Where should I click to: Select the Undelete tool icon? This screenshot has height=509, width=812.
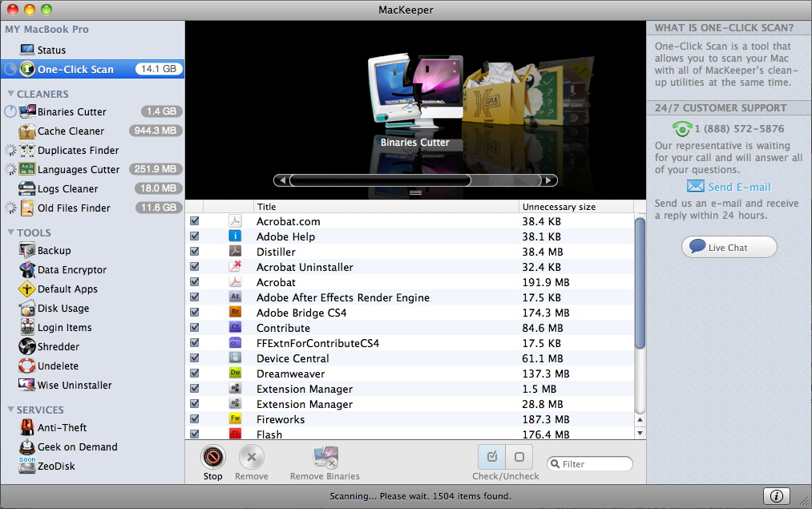26,366
